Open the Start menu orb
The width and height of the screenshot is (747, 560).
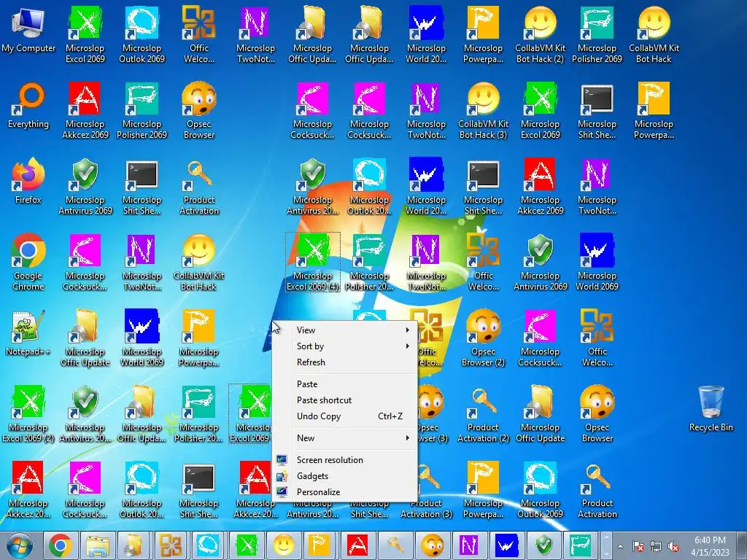pyautogui.click(x=19, y=545)
